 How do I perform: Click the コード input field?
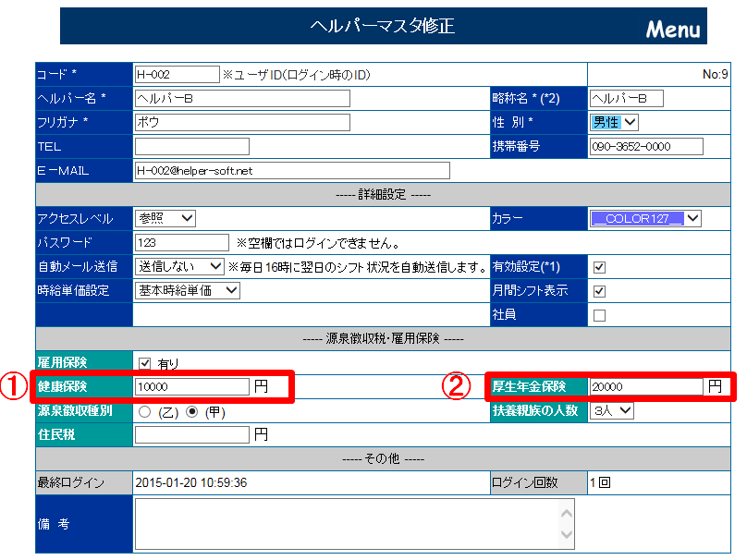[x=177, y=74]
